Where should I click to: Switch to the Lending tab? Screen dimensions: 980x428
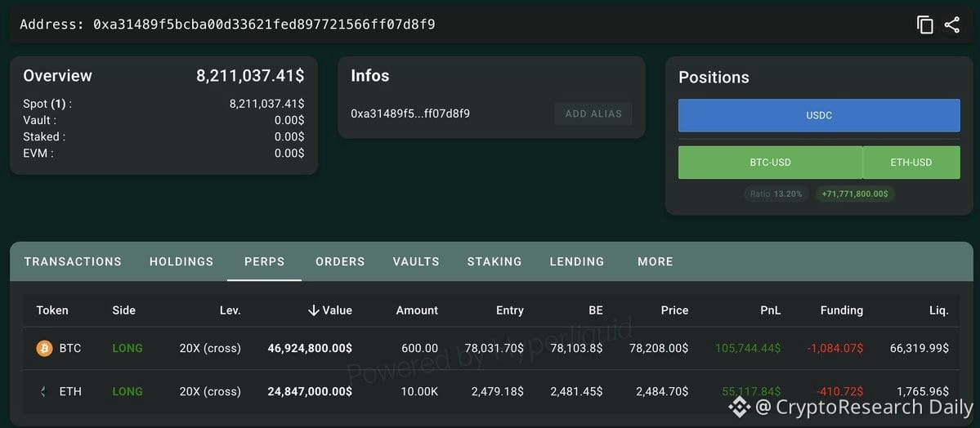[577, 262]
